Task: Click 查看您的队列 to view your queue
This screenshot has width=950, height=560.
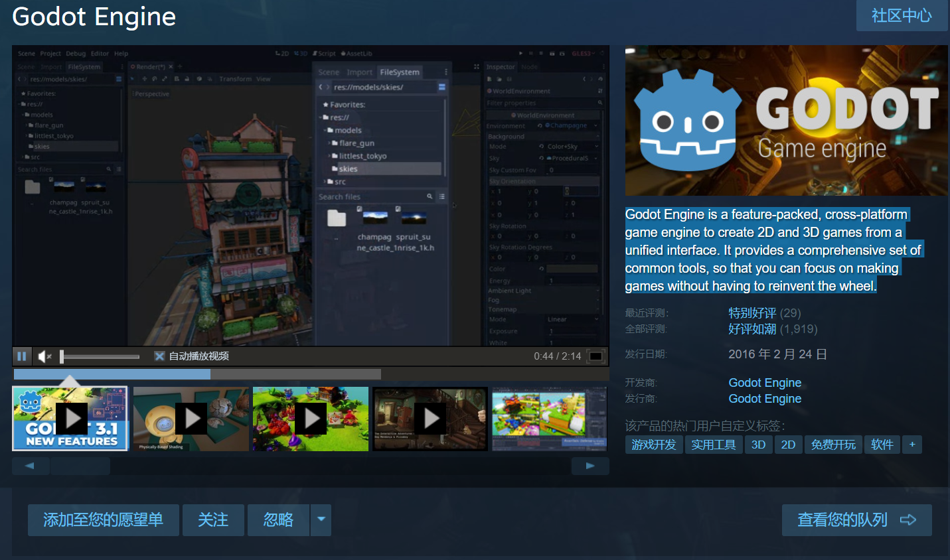Action: coord(856,520)
